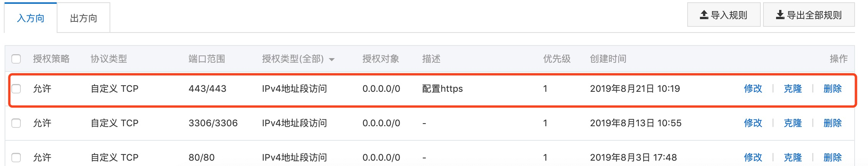Click 0.0.0.0/0 in the 80/80 row
The height and width of the screenshot is (166, 868).
click(x=381, y=157)
